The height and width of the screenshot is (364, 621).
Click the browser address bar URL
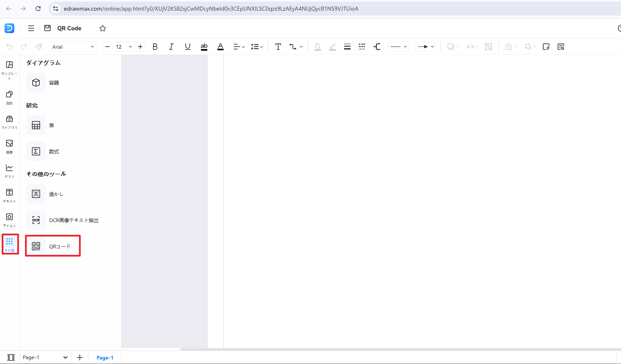click(x=211, y=9)
